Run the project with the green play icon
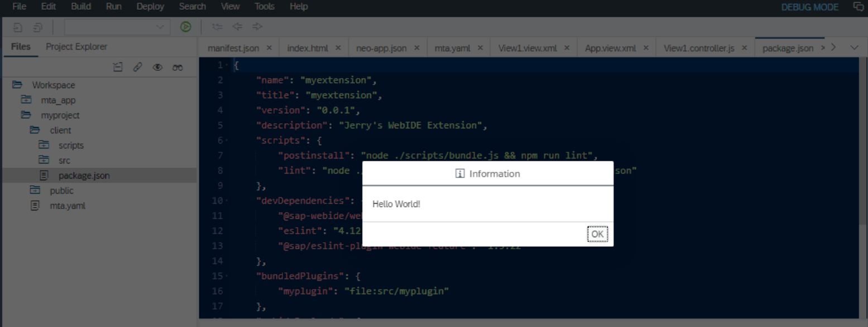The width and height of the screenshot is (868, 327). pyautogui.click(x=185, y=27)
